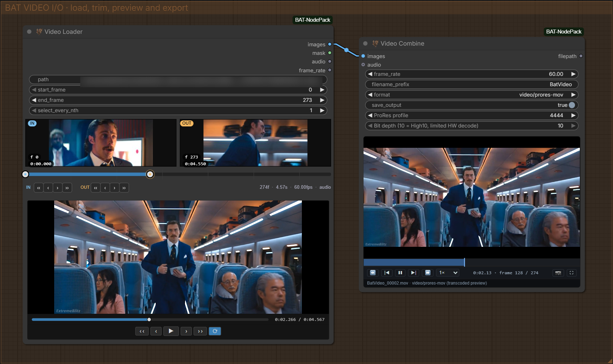The image size is (613, 364).
Task: Open the ProRes profile 4444 selector
Action: 472,115
